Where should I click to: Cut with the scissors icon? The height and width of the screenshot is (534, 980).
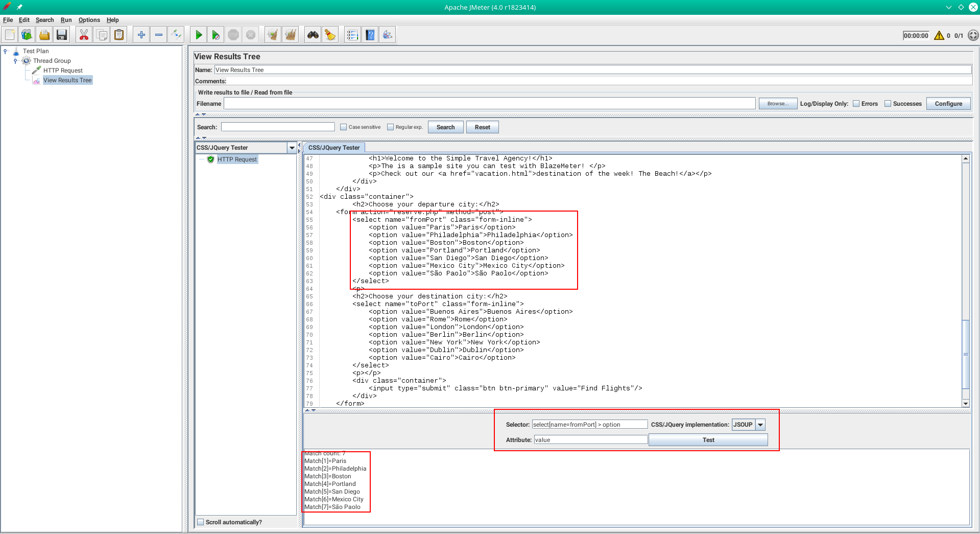pos(84,35)
